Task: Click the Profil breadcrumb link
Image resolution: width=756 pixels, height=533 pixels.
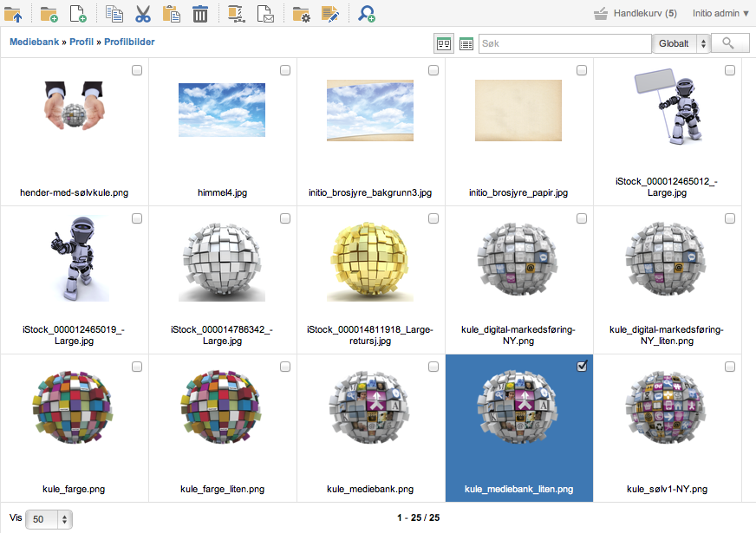Action: pos(81,42)
